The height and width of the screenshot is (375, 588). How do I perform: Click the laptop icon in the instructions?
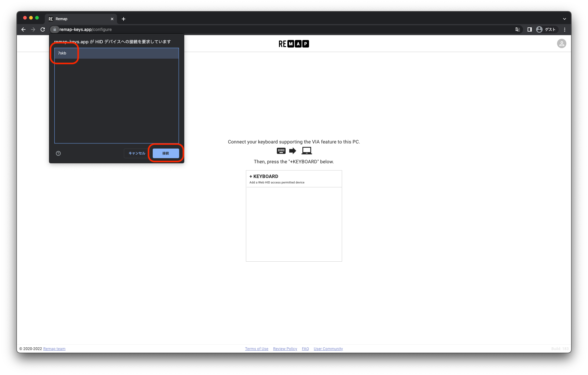(x=307, y=151)
